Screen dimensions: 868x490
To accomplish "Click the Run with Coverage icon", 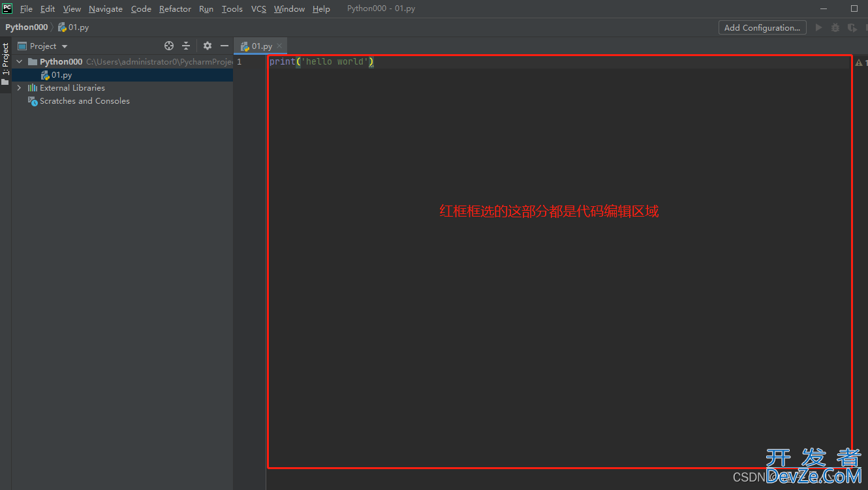I will click(852, 27).
